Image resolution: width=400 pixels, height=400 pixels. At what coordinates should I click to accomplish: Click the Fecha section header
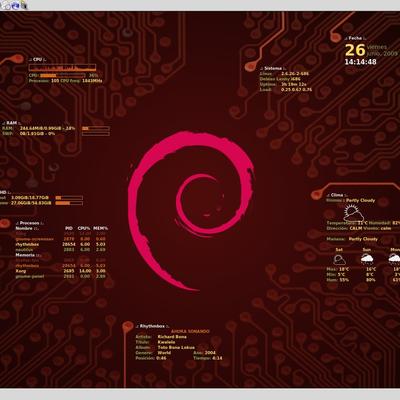point(355,38)
